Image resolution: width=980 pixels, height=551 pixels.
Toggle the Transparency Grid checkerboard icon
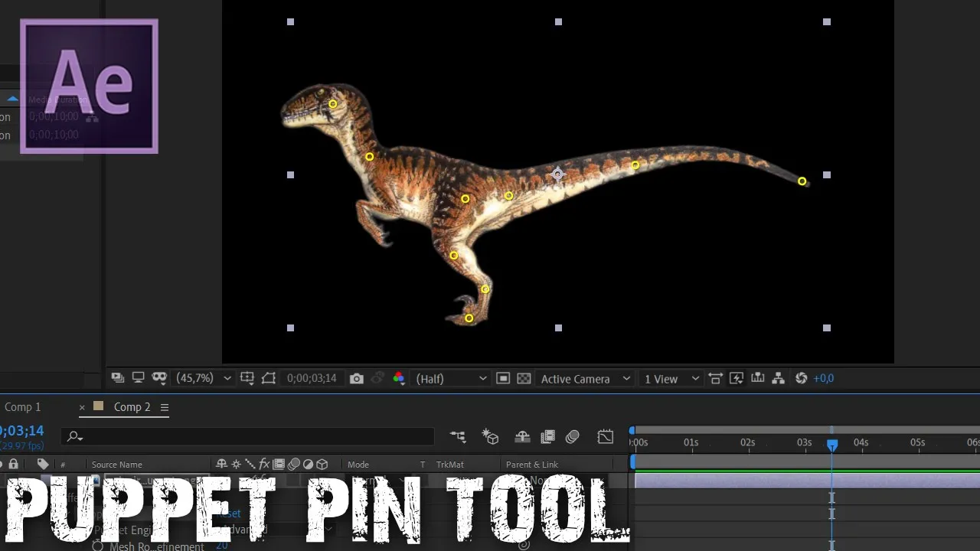[524, 378]
